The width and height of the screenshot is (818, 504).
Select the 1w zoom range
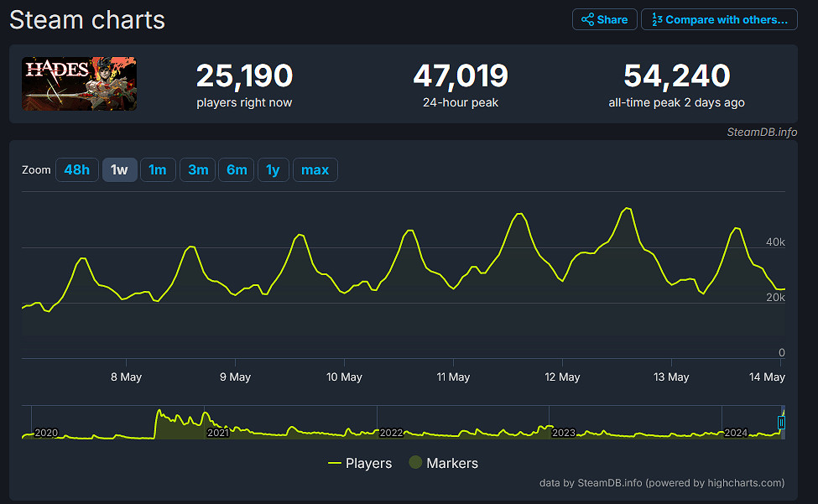pos(119,170)
